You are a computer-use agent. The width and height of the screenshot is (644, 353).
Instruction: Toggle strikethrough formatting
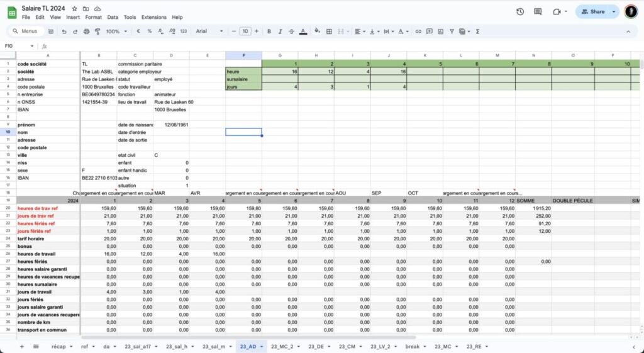click(x=292, y=31)
